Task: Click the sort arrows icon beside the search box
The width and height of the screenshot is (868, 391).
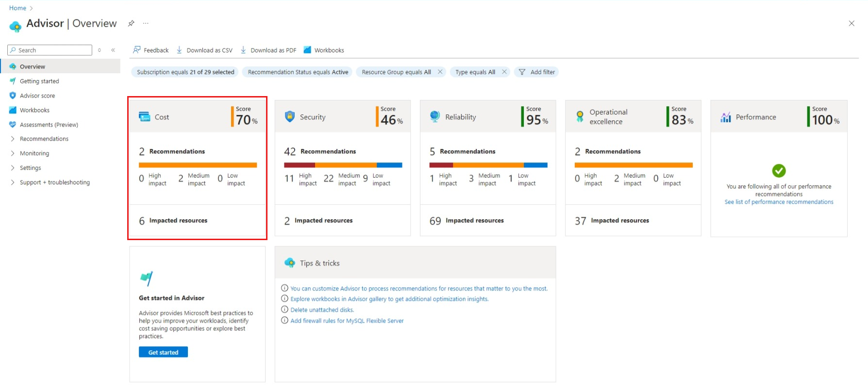Action: (x=100, y=50)
